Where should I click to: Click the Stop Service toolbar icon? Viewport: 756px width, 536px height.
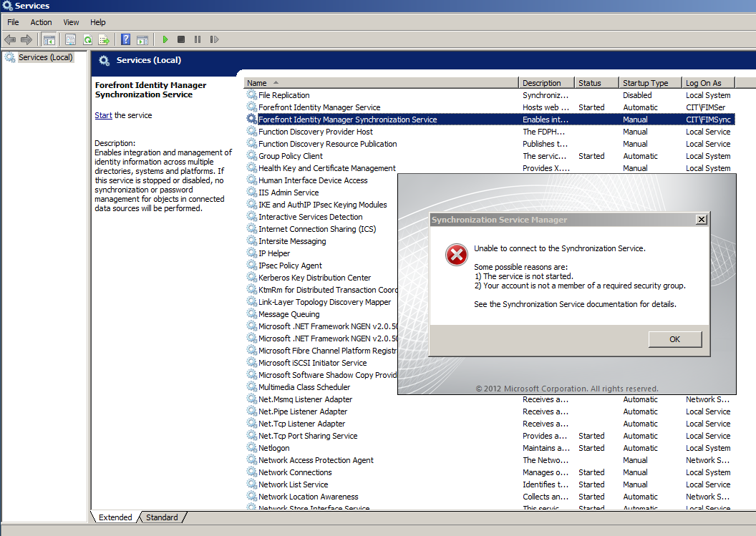[181, 40]
